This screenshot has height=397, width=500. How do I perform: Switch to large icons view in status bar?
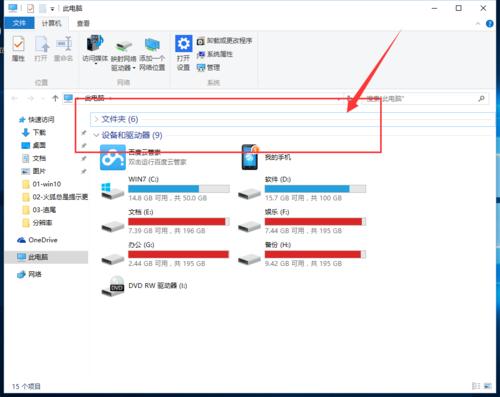pos(488,386)
